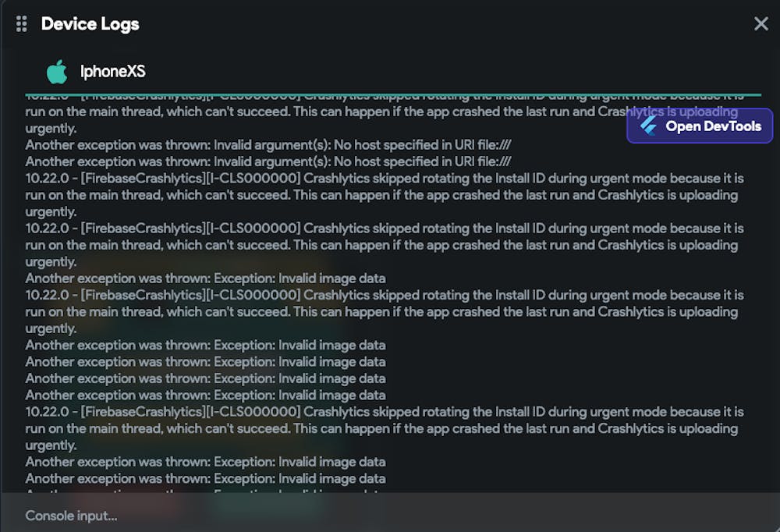Click the first "Invalid image data" exception line

205,278
